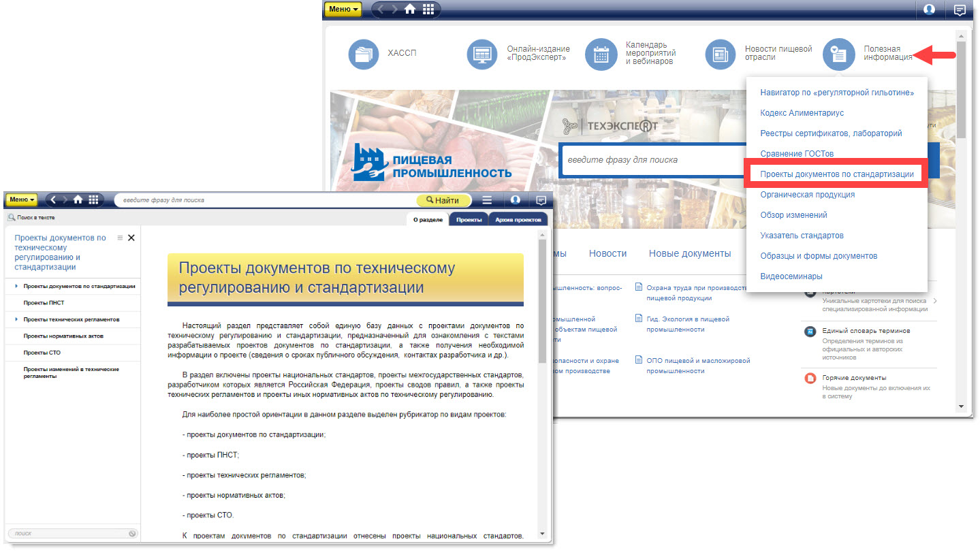980x559 pixels.
Task: Go home in the back window toolbar
Action: pos(410,9)
